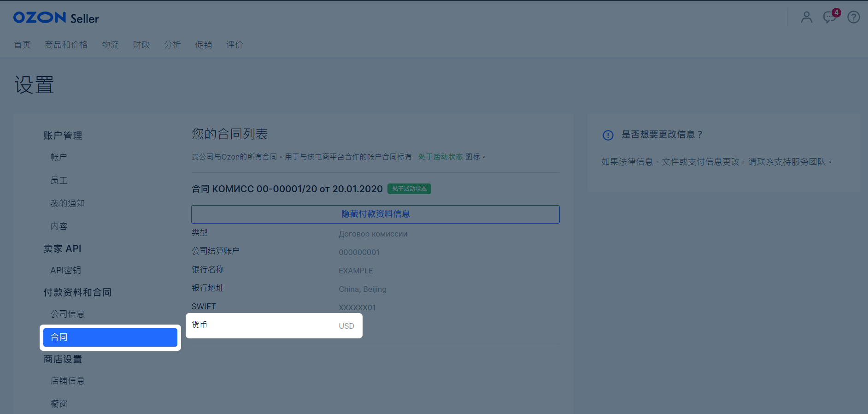Image resolution: width=868 pixels, height=414 pixels.
Task: Click the green 处于活动状态 text in description
Action: [440, 157]
